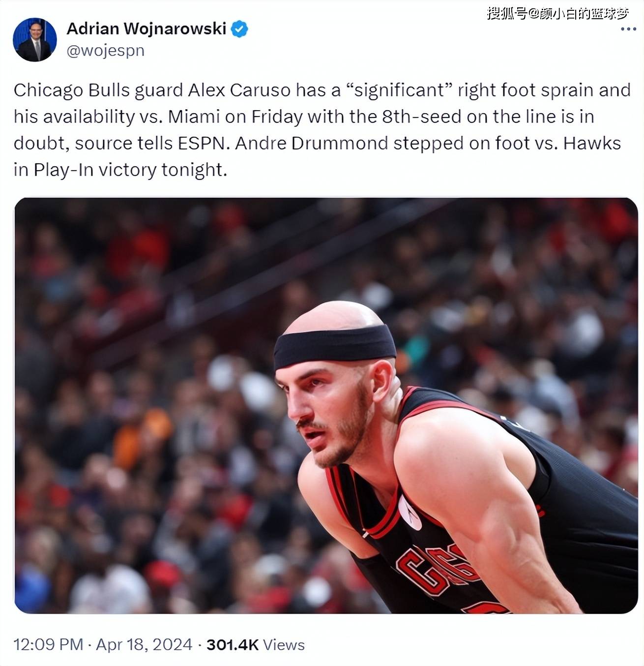Click the word "Miami" in the tweet
This screenshot has width=644, height=666.
(194, 117)
